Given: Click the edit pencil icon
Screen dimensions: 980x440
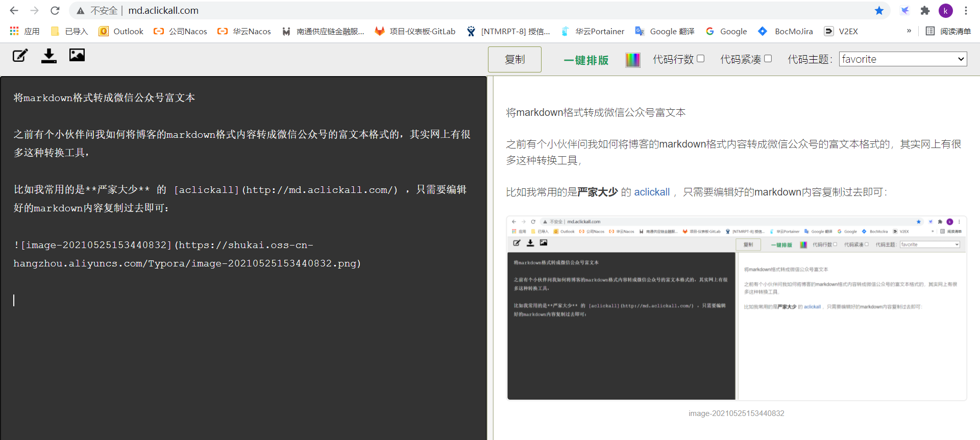Looking at the screenshot, I should click(20, 55).
